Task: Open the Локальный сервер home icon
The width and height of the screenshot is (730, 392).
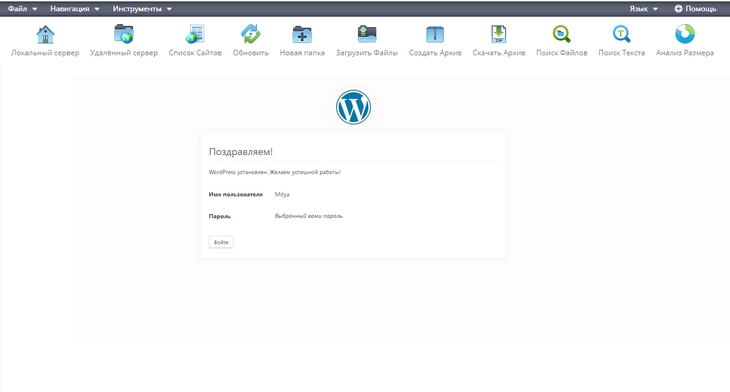Action: (x=45, y=34)
